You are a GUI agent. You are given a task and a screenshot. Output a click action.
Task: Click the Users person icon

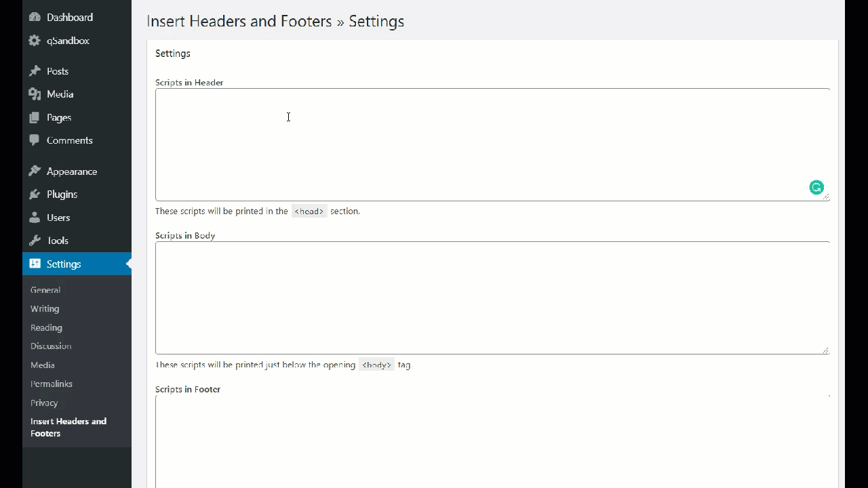[x=35, y=218]
